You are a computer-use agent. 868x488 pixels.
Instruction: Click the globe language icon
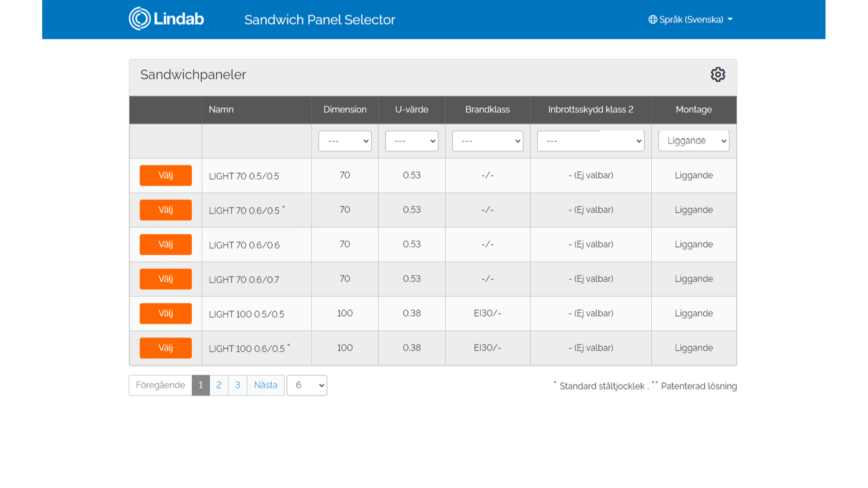(652, 20)
